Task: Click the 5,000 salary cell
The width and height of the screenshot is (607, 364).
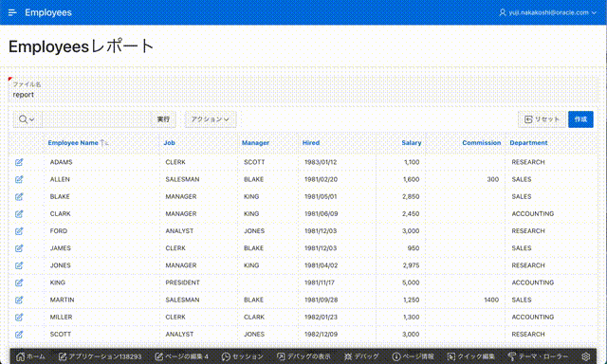Action: (411, 282)
